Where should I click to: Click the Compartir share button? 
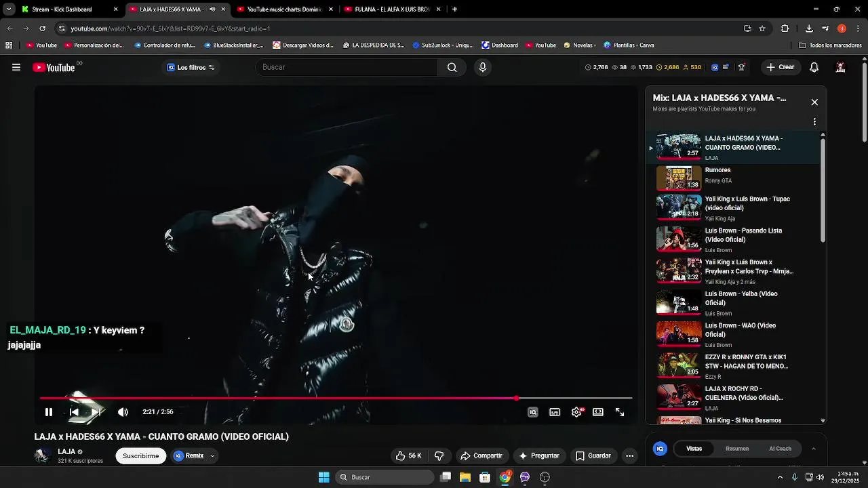pyautogui.click(x=481, y=456)
